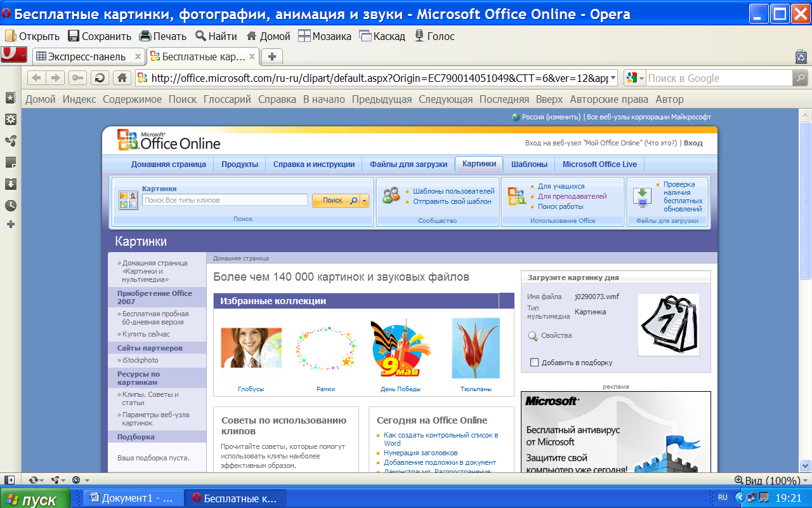812x508 pixels.
Task: Click the orange Поиск button
Action: 336,201
